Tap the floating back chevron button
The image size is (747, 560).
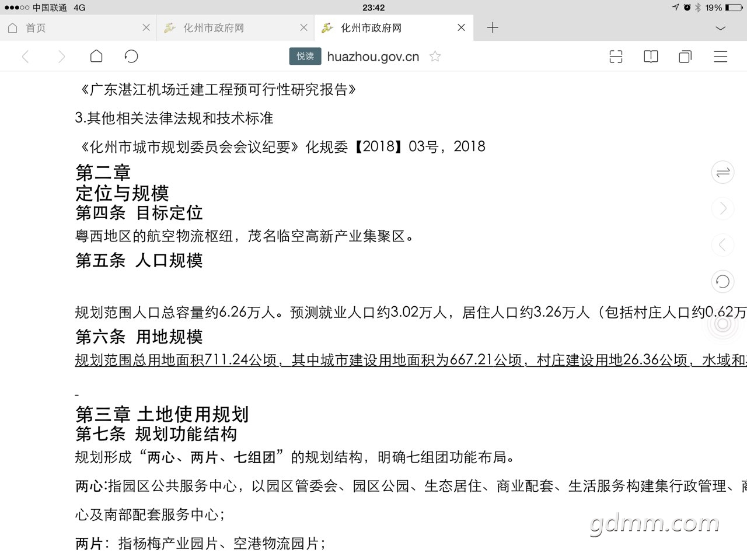tap(722, 245)
